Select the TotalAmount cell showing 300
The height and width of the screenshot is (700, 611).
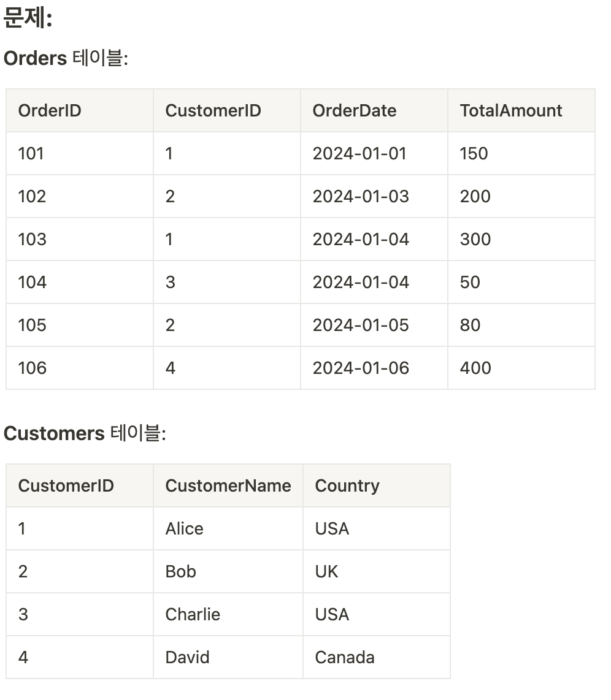[475, 239]
